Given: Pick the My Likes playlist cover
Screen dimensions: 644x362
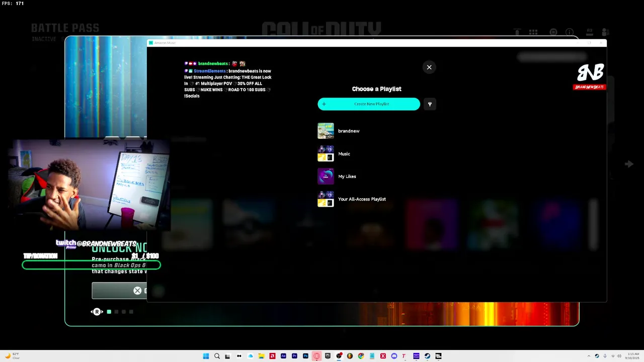Looking at the screenshot, I should point(326,176).
